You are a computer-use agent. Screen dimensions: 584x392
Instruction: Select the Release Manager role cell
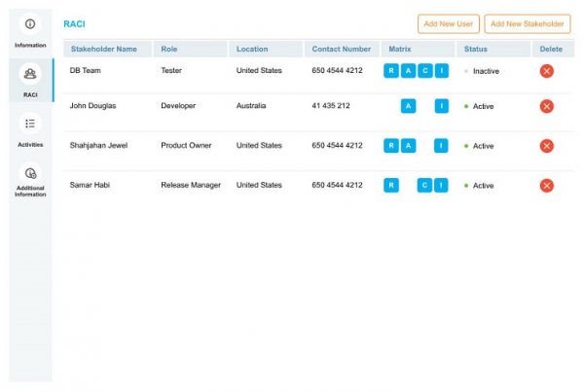point(191,185)
